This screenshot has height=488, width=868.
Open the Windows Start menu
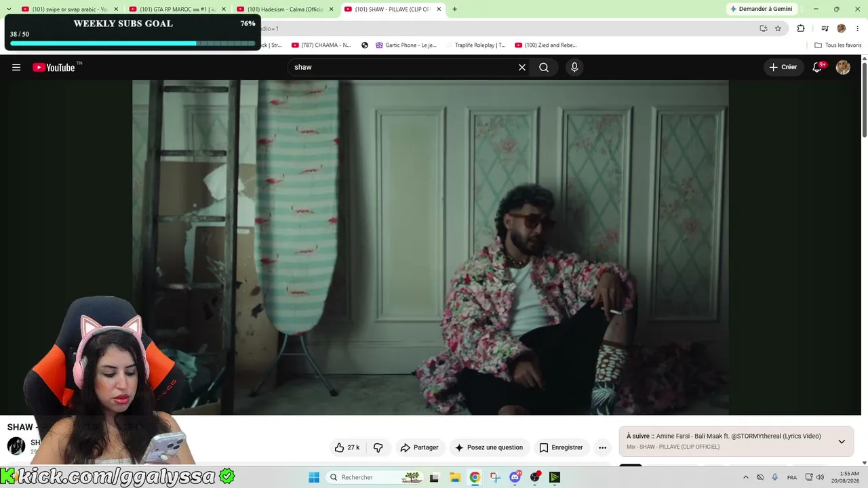click(x=314, y=477)
